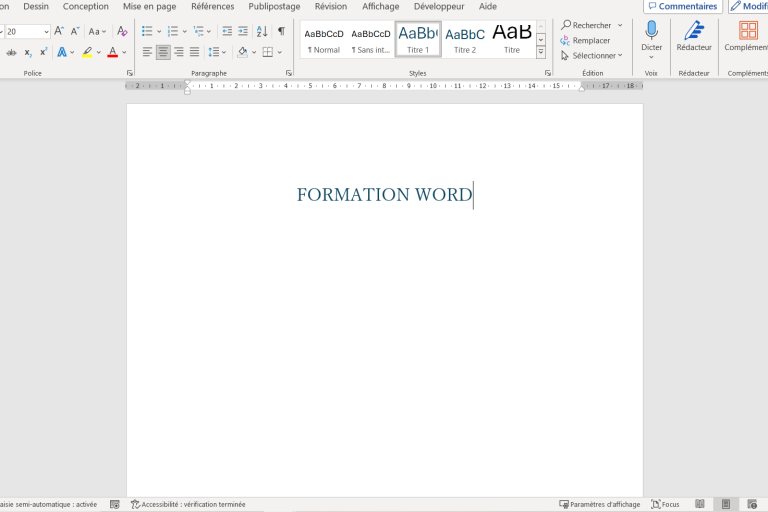Apply shading with the paint bucket icon

point(242,52)
